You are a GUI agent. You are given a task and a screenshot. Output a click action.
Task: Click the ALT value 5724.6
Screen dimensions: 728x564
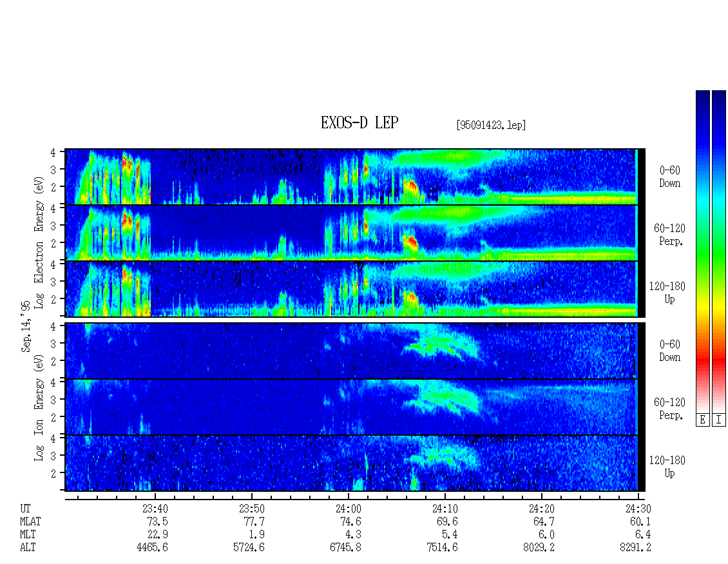249,548
